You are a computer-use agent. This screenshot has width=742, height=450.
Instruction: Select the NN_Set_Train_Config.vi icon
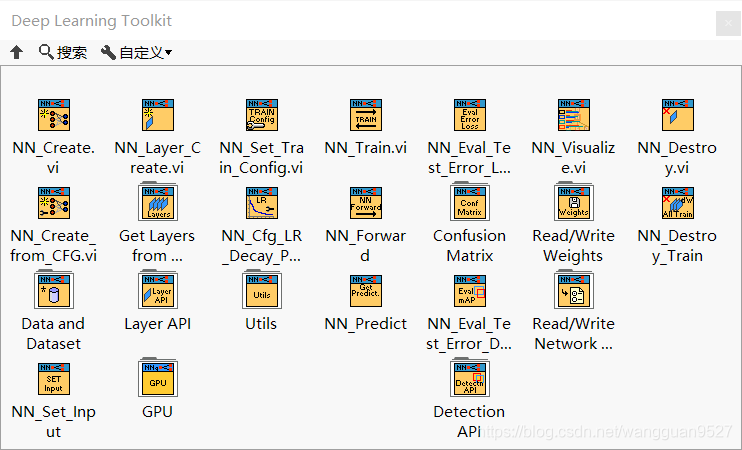tap(262, 115)
